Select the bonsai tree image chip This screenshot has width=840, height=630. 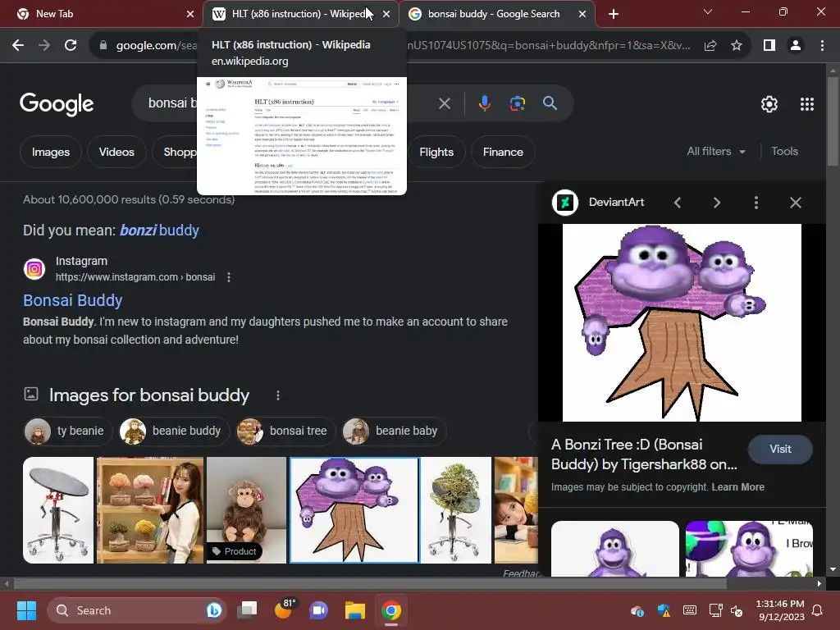tap(285, 431)
